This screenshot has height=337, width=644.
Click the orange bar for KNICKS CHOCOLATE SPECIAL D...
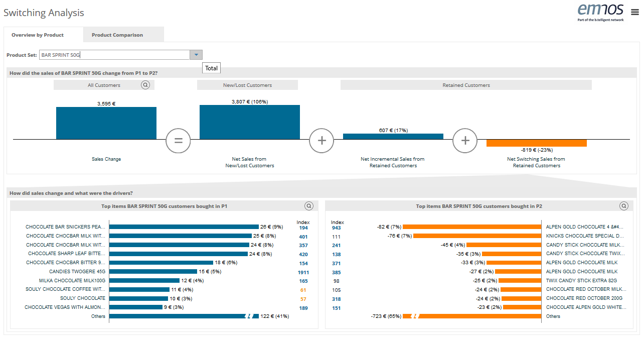click(477, 236)
